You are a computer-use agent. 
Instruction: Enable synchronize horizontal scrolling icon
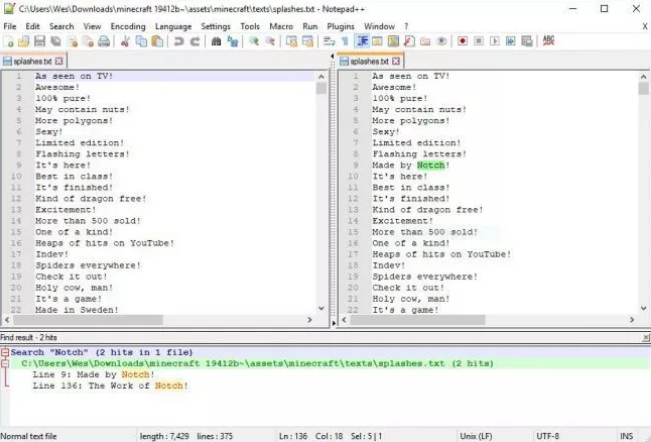click(308, 41)
